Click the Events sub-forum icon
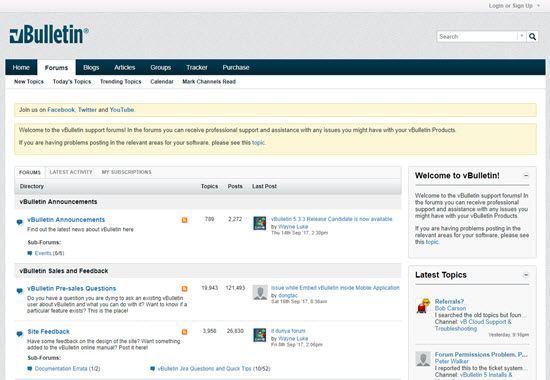The width and height of the screenshot is (550, 380). [x=30, y=253]
